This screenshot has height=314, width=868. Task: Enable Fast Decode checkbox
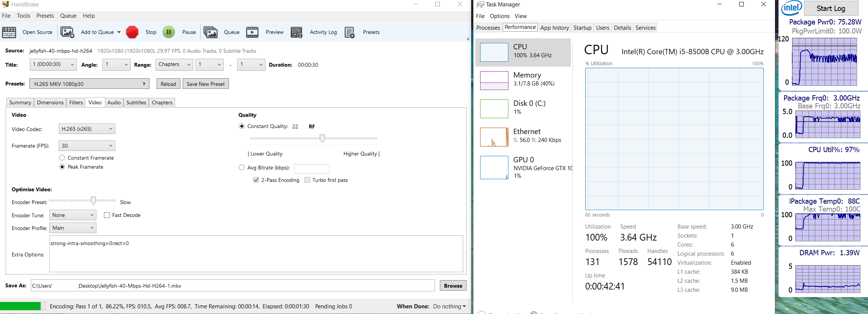point(107,215)
